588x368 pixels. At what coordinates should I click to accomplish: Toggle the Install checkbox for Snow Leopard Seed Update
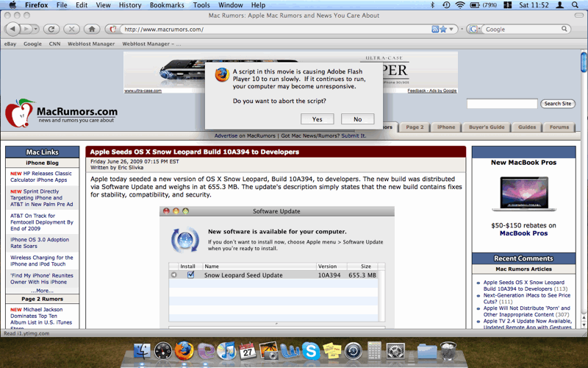pos(191,275)
